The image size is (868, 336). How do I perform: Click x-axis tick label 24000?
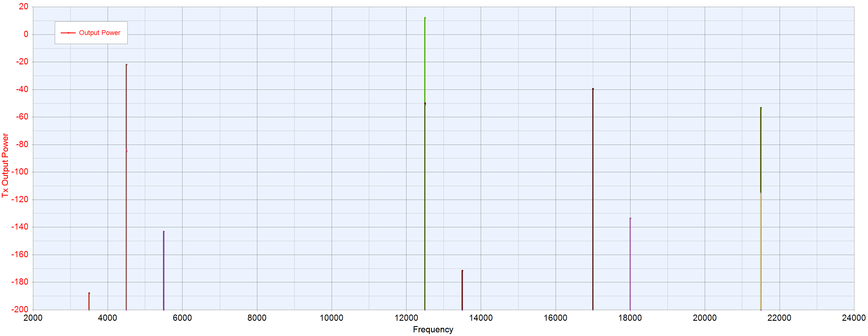click(854, 318)
